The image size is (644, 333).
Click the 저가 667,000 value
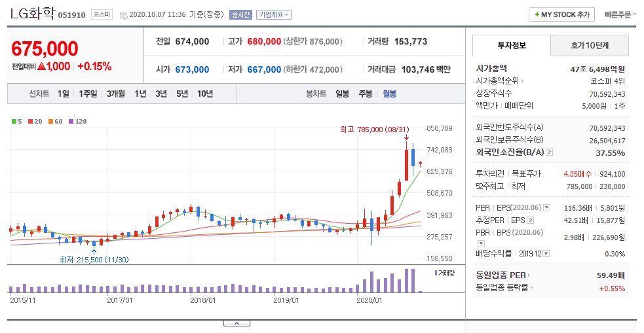click(264, 70)
